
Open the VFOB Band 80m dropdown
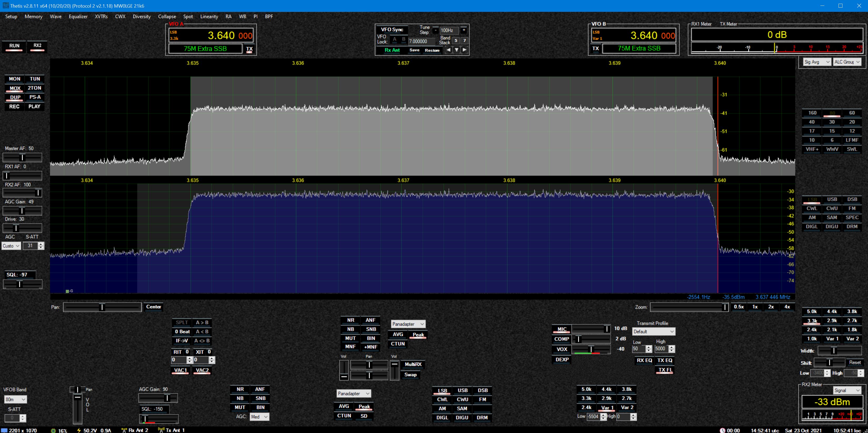(x=15, y=399)
